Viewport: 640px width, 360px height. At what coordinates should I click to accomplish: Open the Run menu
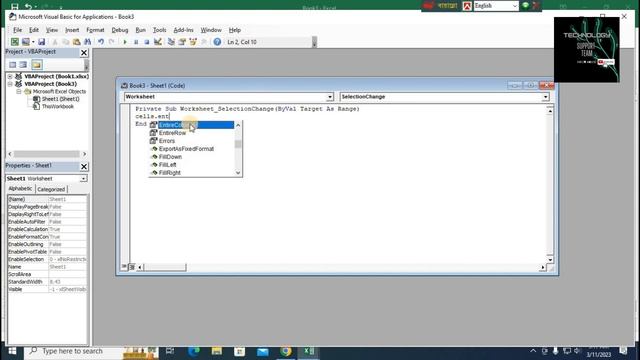pyautogui.click(x=140, y=30)
